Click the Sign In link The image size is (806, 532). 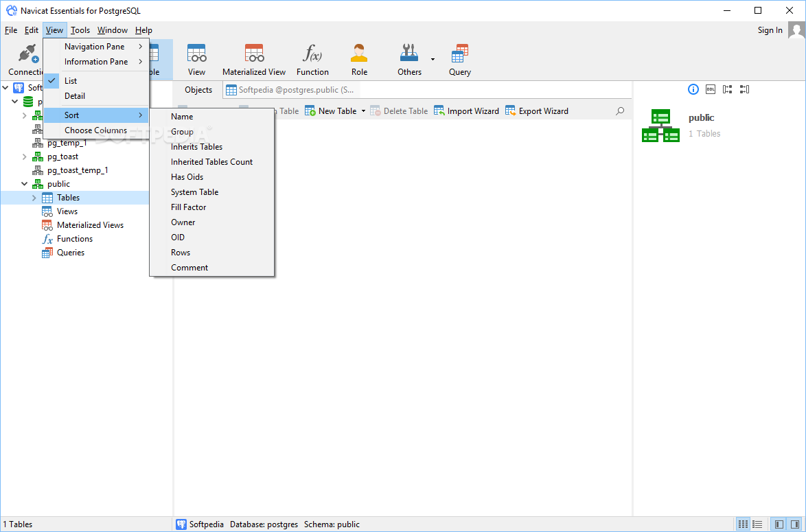[770, 30]
